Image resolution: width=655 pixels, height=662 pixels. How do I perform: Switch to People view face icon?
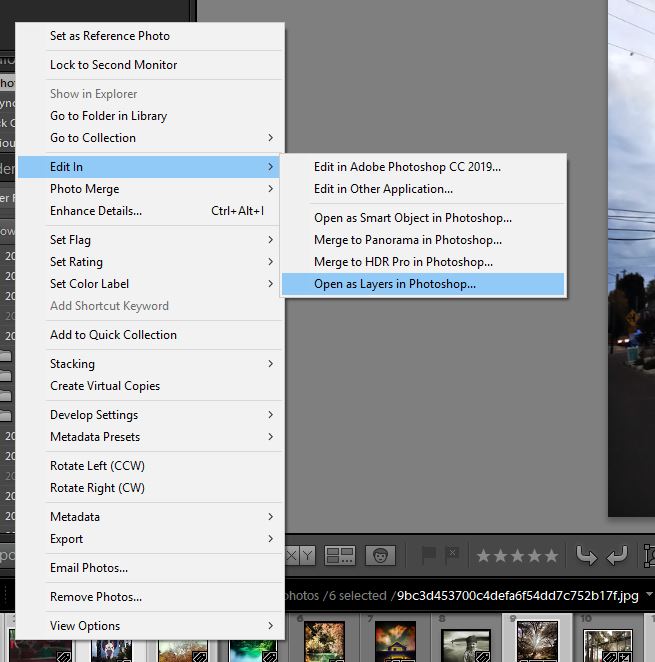[380, 554]
